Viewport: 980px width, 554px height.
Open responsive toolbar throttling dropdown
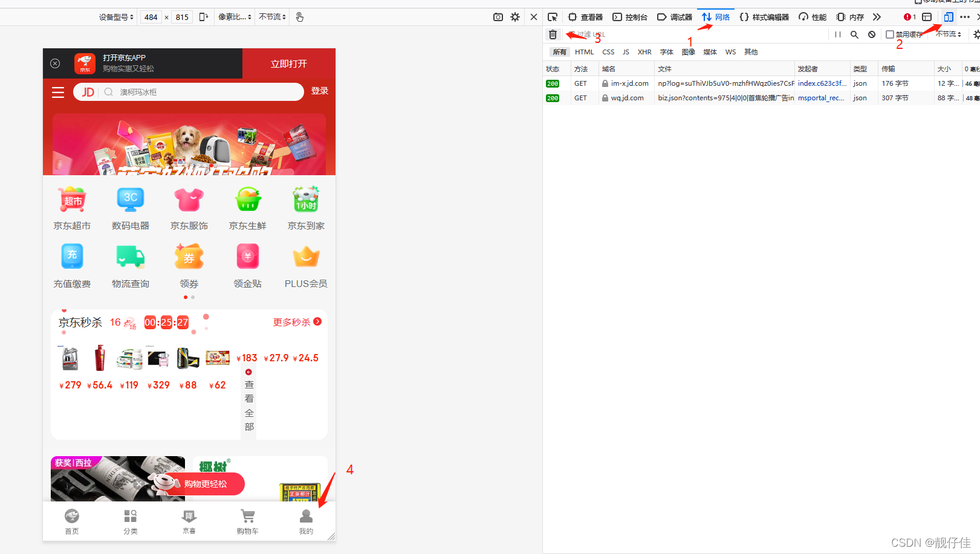pyautogui.click(x=272, y=17)
